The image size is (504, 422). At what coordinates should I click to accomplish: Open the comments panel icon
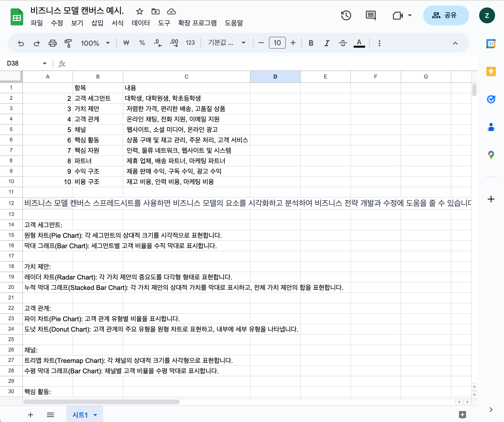tap(371, 15)
